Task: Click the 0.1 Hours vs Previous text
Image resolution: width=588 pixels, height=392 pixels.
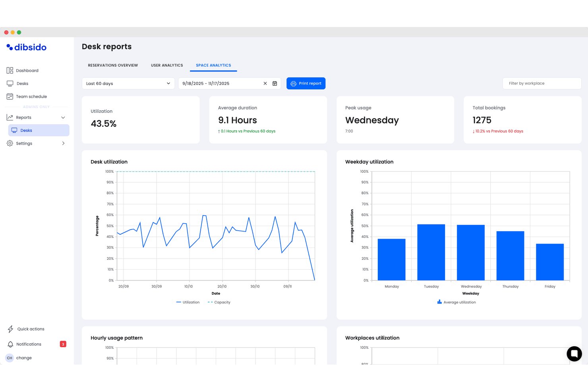Action: point(247,131)
